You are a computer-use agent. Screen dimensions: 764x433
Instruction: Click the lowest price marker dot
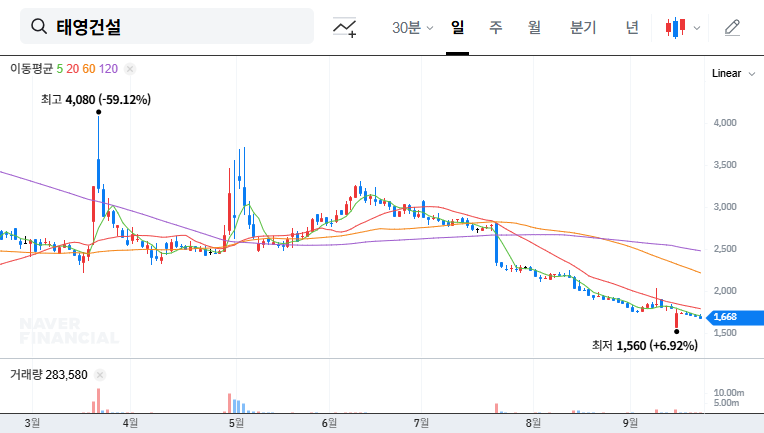tap(677, 331)
